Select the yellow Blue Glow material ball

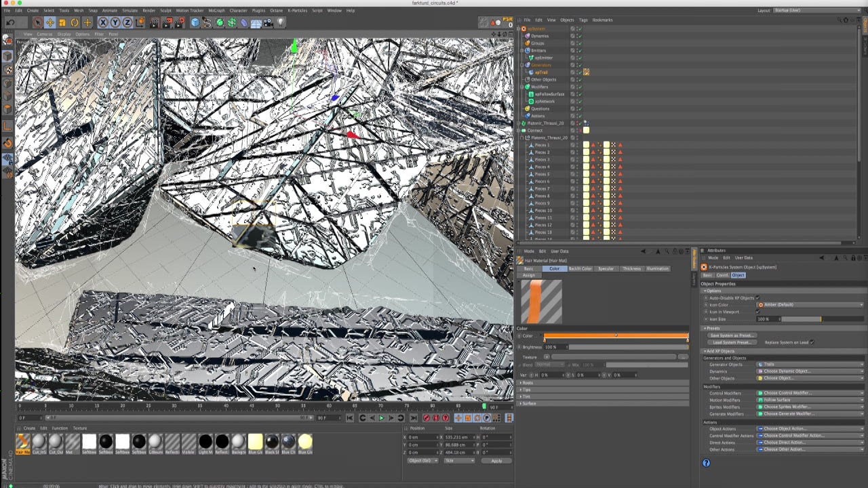coord(305,443)
